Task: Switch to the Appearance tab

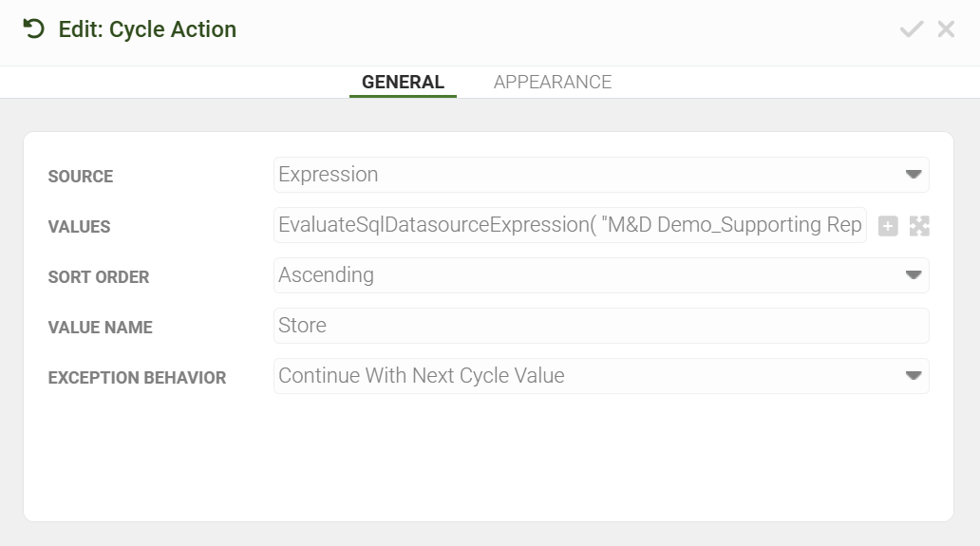Action: (x=552, y=82)
